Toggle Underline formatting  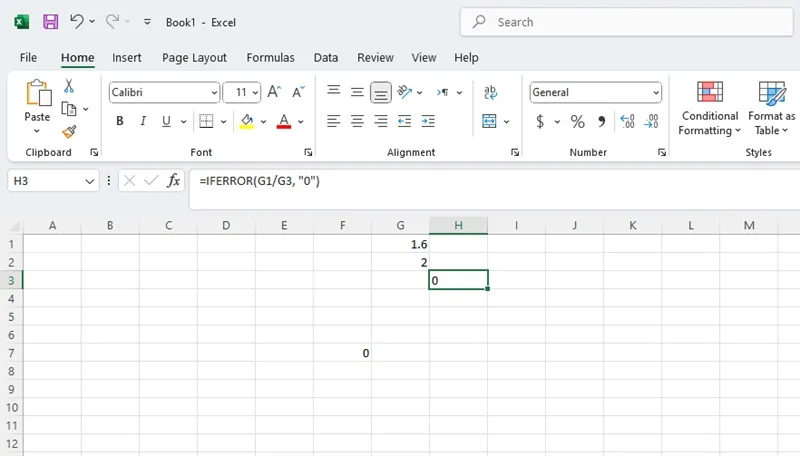click(x=166, y=121)
